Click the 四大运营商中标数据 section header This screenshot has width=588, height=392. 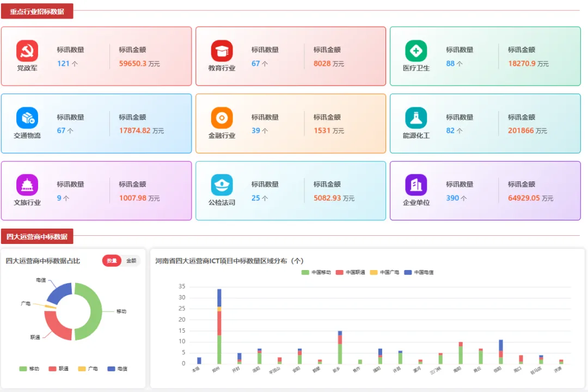[37, 237]
